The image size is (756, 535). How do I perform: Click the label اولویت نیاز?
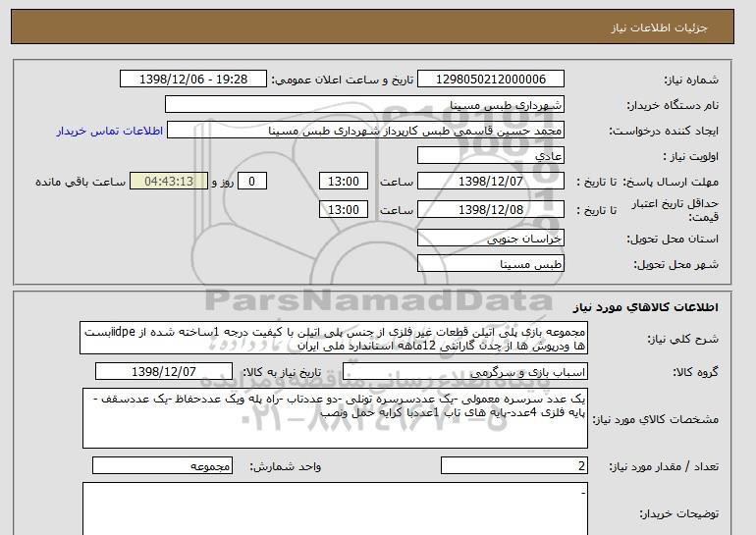tap(690, 156)
